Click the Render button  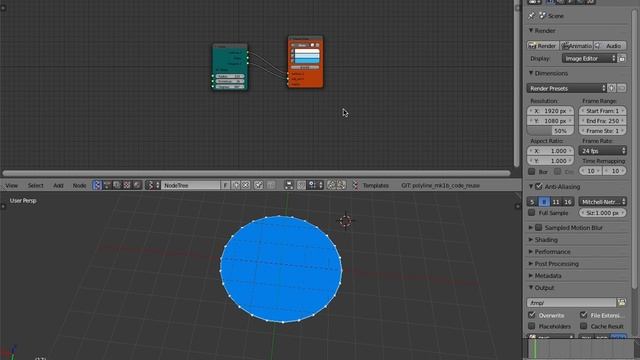542,46
